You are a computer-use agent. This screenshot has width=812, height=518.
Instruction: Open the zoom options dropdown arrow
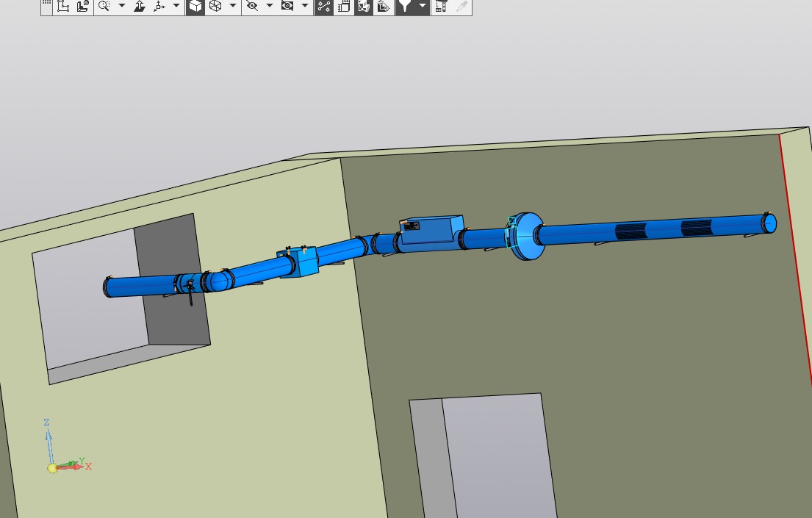[x=122, y=6]
